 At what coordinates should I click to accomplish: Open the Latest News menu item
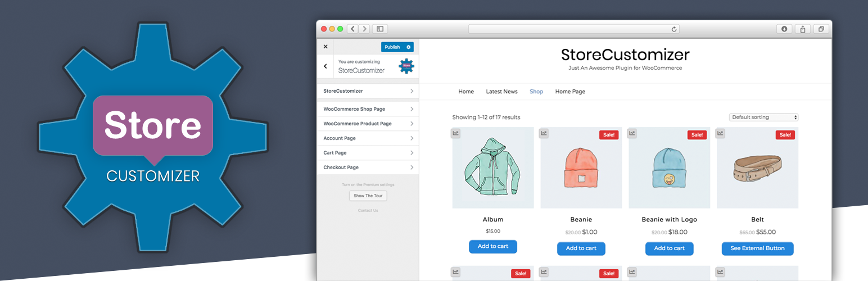[x=501, y=92]
